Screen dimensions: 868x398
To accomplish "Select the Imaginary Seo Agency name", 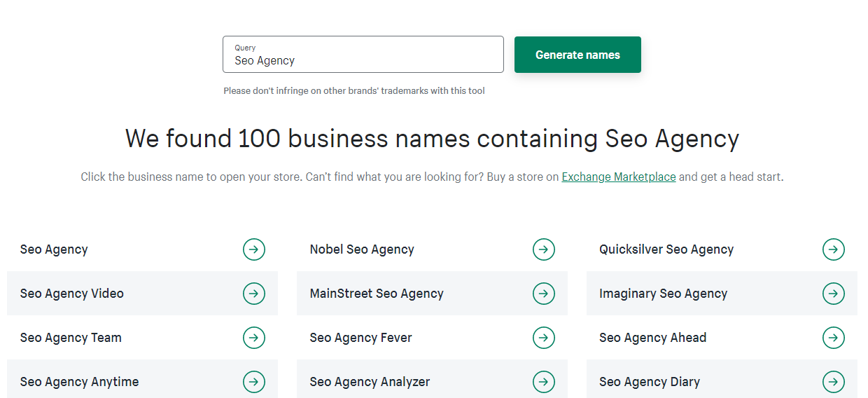I will 663,294.
